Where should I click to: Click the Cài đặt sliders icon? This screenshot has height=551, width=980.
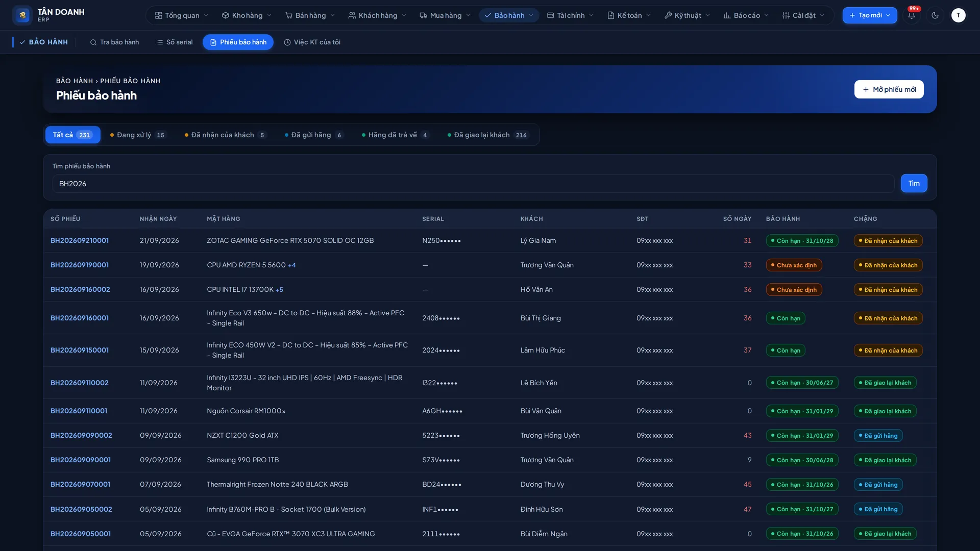pos(786,15)
